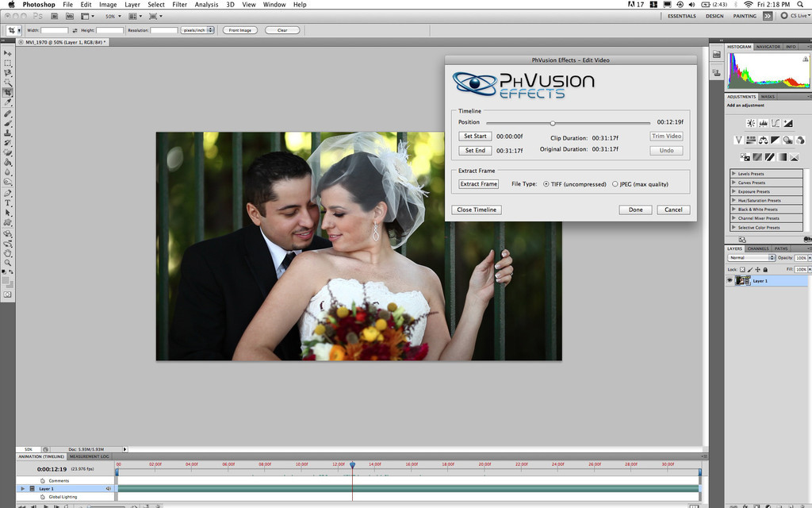Click Done in PhVusion dialog
The height and width of the screenshot is (508, 812).
(x=635, y=210)
